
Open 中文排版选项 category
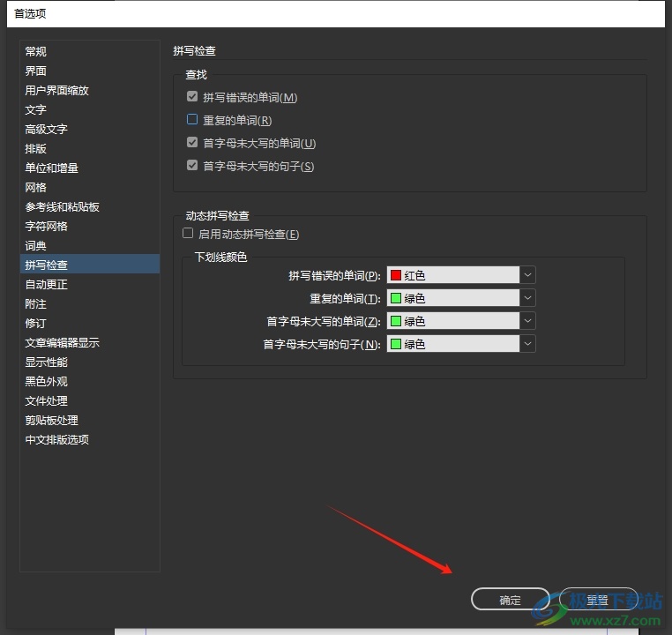pos(90,439)
